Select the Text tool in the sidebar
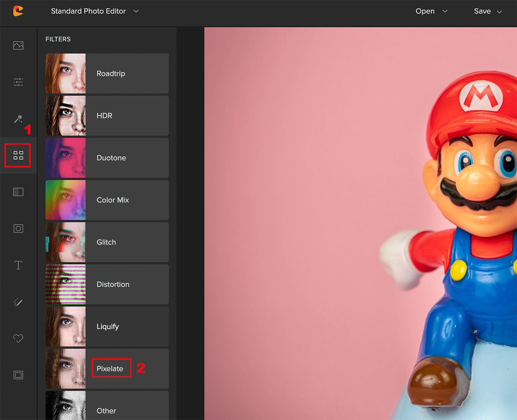This screenshot has width=517, height=420. pyautogui.click(x=18, y=265)
